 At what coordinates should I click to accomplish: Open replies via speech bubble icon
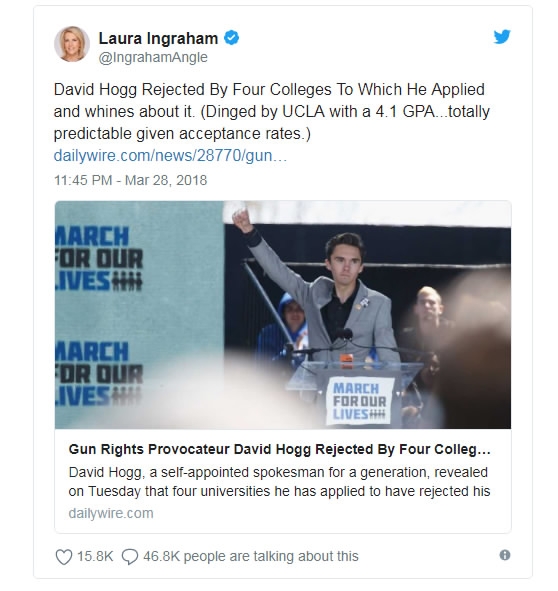[130, 557]
